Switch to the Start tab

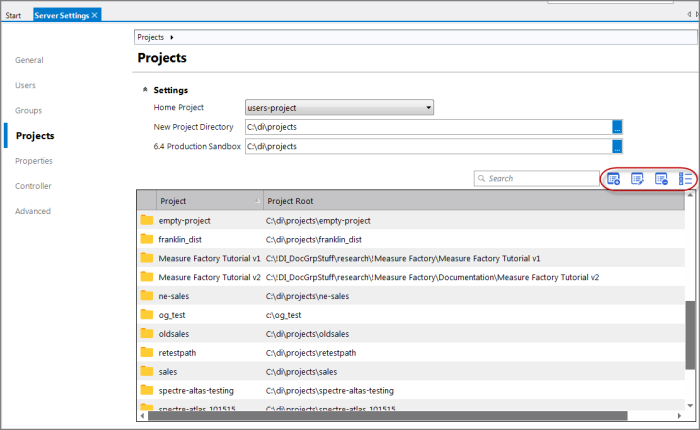tap(13, 16)
